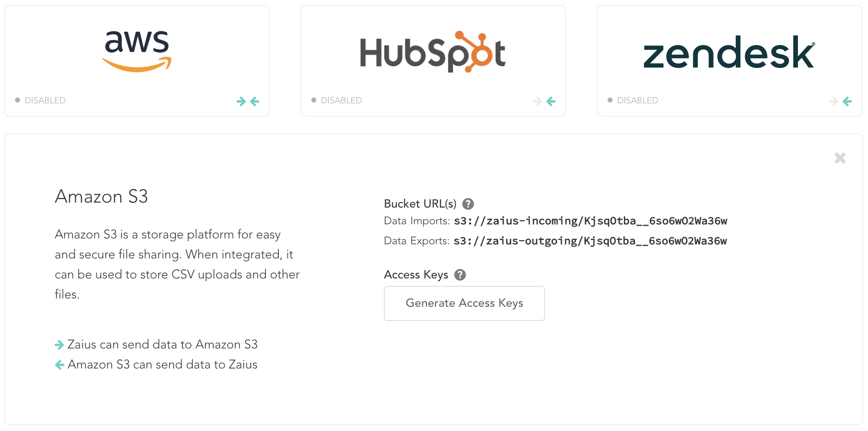Open the Zendesk integration card logo
Image resolution: width=868 pixels, height=431 pixels.
click(729, 52)
